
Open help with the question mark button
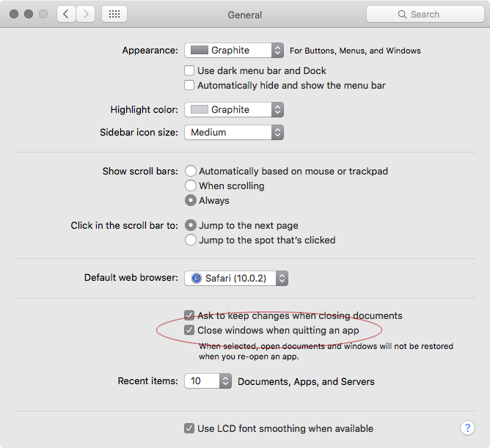[x=467, y=427]
